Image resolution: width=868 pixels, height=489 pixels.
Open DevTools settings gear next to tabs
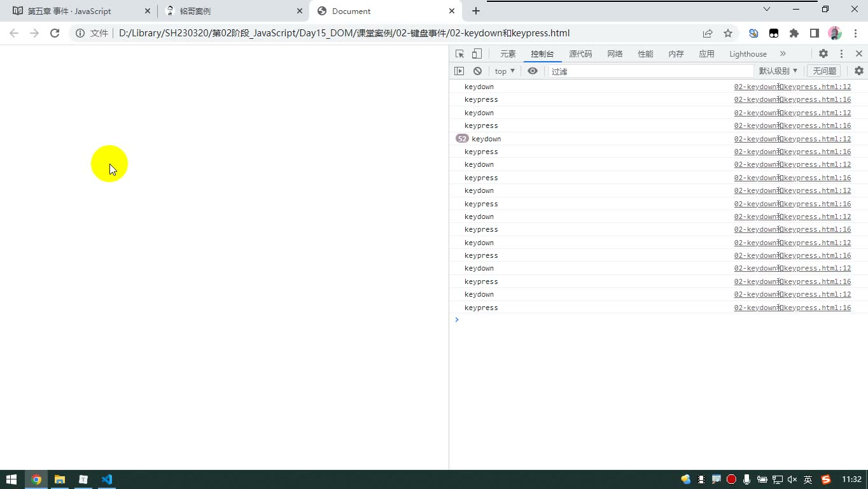(x=823, y=54)
